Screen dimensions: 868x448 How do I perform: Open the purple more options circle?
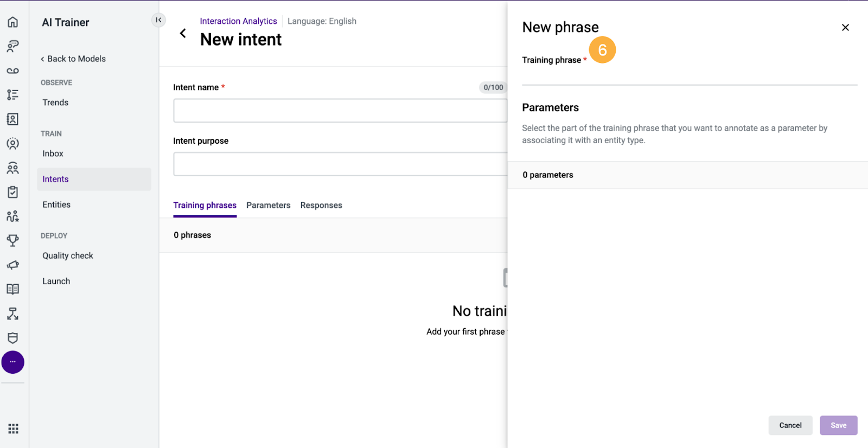tap(13, 362)
